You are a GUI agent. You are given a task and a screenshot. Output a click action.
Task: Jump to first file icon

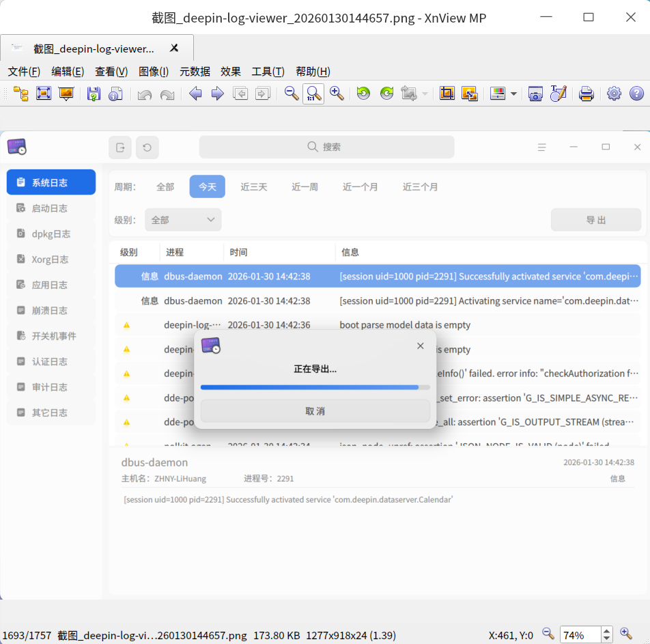tap(240, 94)
